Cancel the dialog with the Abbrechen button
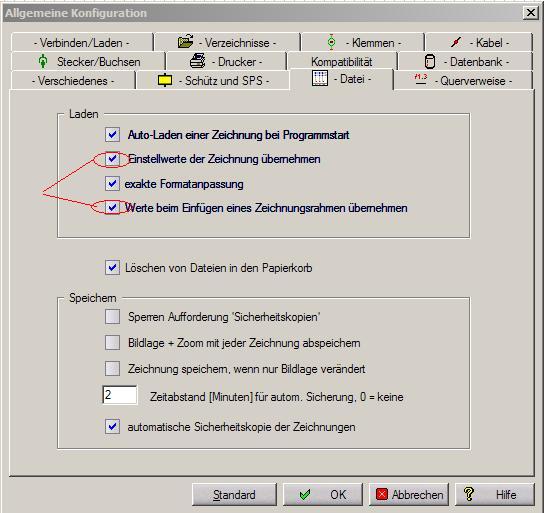Screen dimensions: 544x513 click(409, 494)
